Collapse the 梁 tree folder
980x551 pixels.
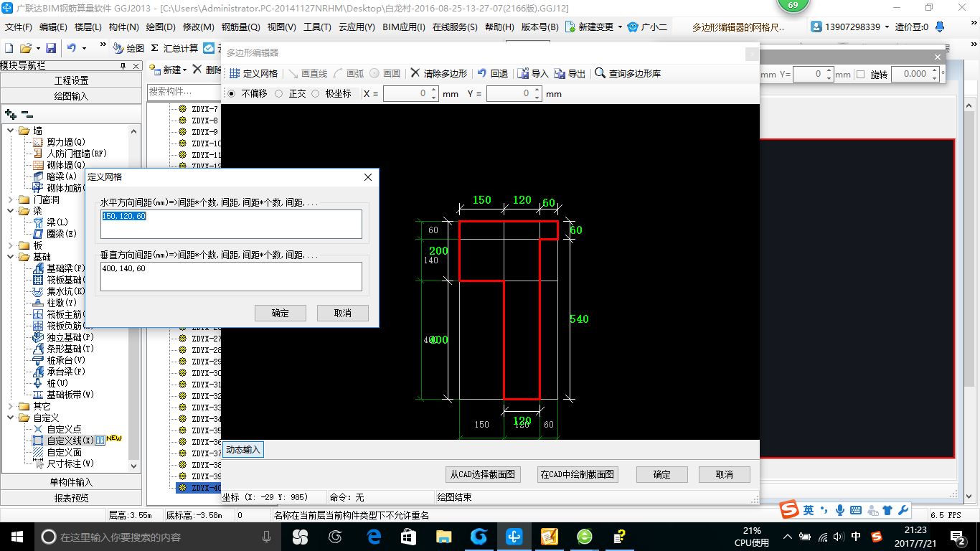[x=11, y=211]
